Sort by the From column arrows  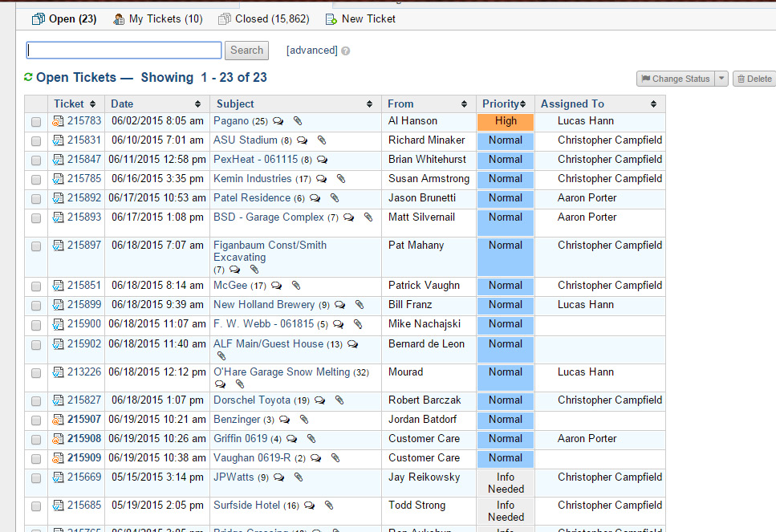pos(464,104)
